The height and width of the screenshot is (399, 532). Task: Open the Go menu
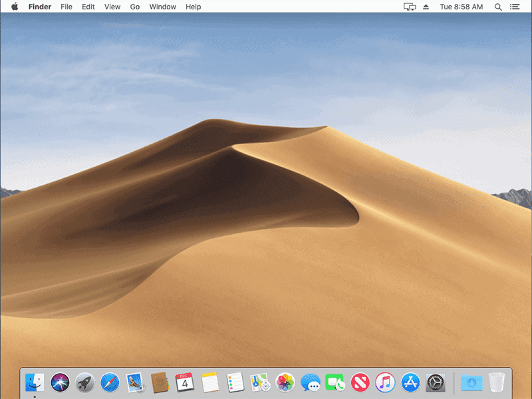pos(135,7)
